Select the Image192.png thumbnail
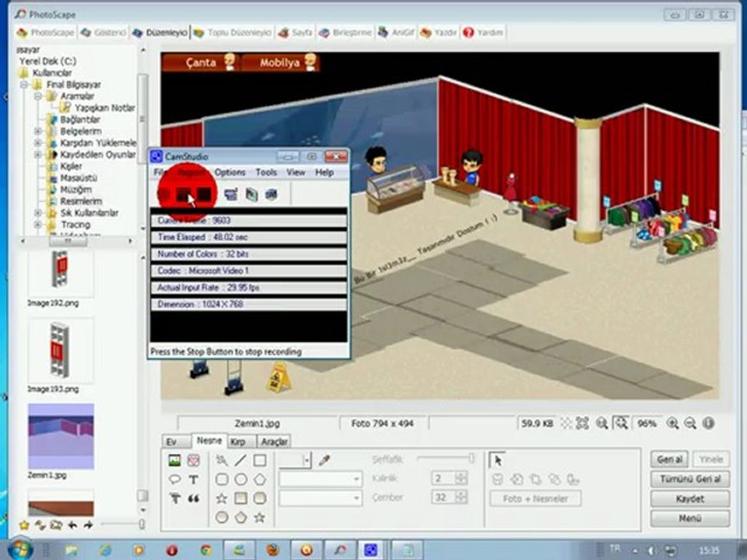The height and width of the screenshot is (560, 747). pos(60,272)
